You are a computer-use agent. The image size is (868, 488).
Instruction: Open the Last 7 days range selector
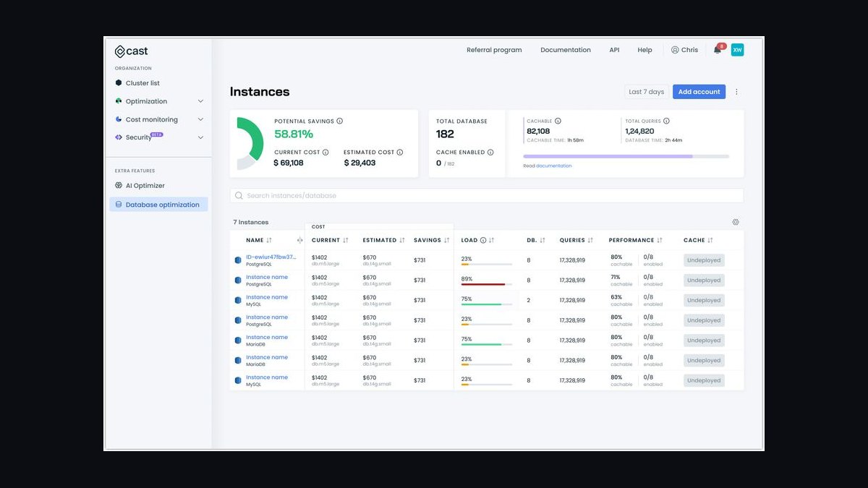[646, 92]
